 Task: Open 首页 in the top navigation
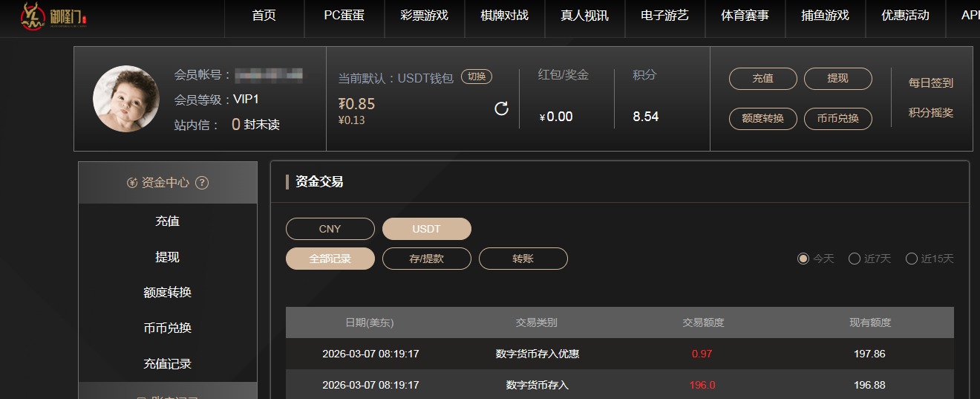pos(264,16)
